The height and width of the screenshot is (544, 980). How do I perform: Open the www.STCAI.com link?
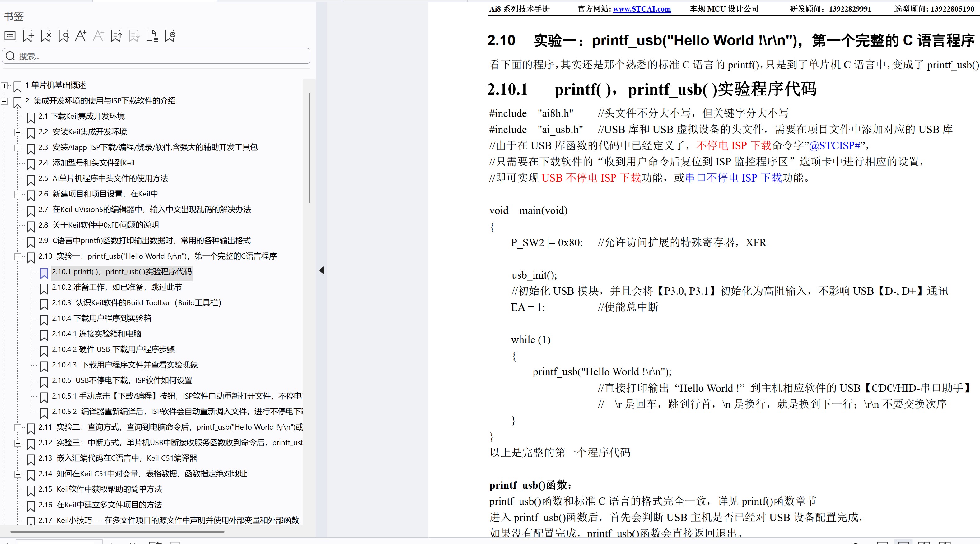(x=642, y=9)
